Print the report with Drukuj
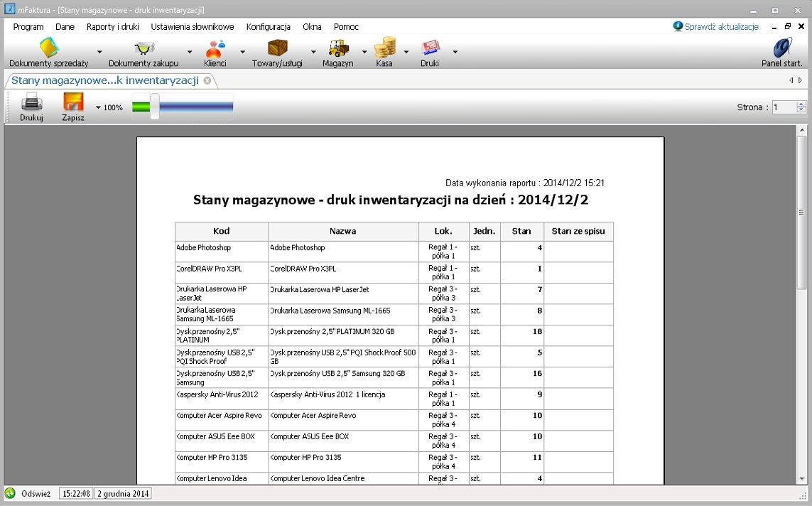This screenshot has height=506, width=812. point(31,107)
